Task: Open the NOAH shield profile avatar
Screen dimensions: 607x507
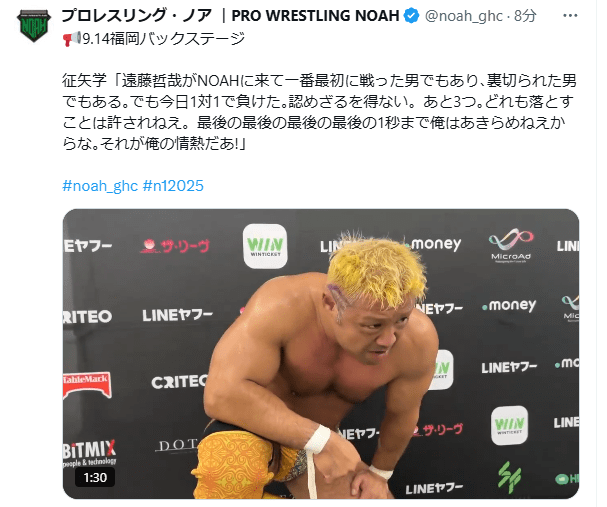Action: (x=34, y=26)
